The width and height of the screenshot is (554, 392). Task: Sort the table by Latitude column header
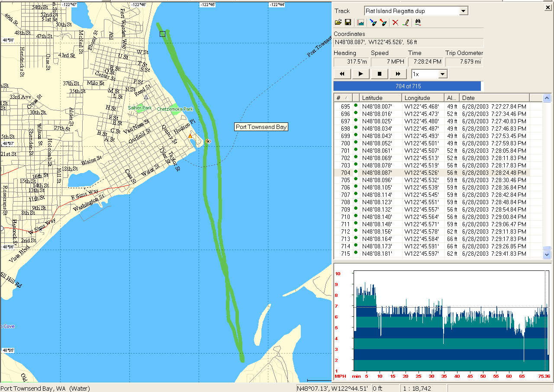(380, 98)
